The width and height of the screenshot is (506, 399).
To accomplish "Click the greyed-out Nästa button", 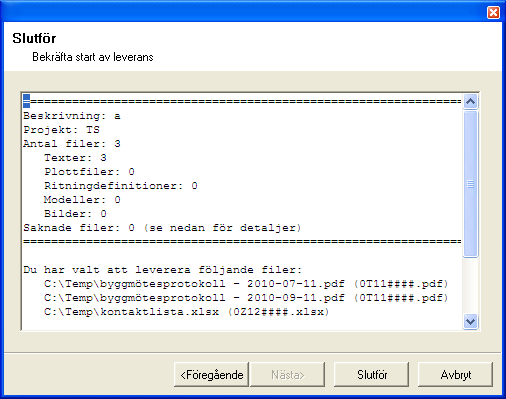I will (x=288, y=375).
